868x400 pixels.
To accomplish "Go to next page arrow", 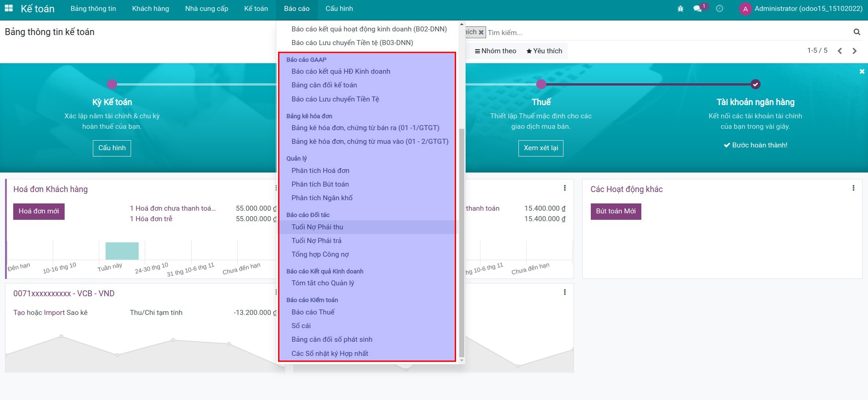I will [x=854, y=51].
